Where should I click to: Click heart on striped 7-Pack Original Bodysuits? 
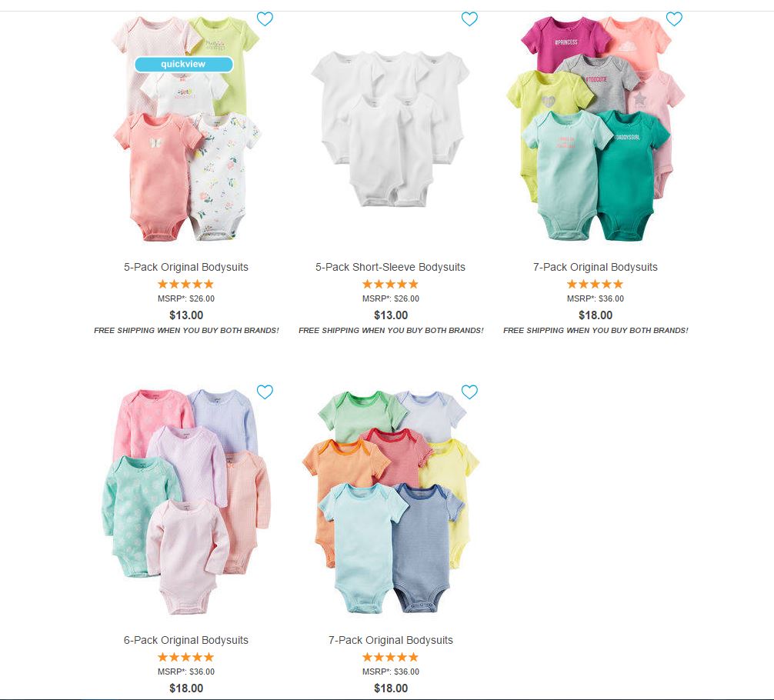coord(469,392)
